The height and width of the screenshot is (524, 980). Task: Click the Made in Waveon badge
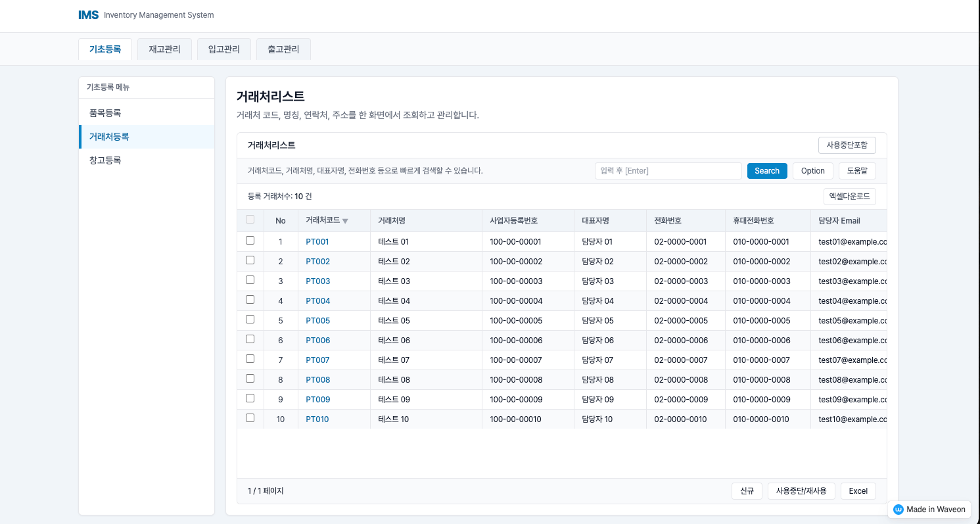[x=929, y=509]
